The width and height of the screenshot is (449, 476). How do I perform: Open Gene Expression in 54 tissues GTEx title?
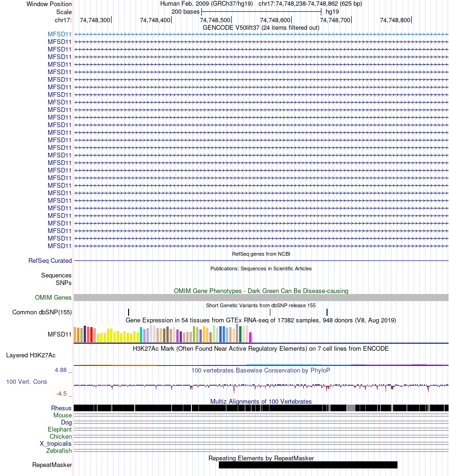[261, 320]
